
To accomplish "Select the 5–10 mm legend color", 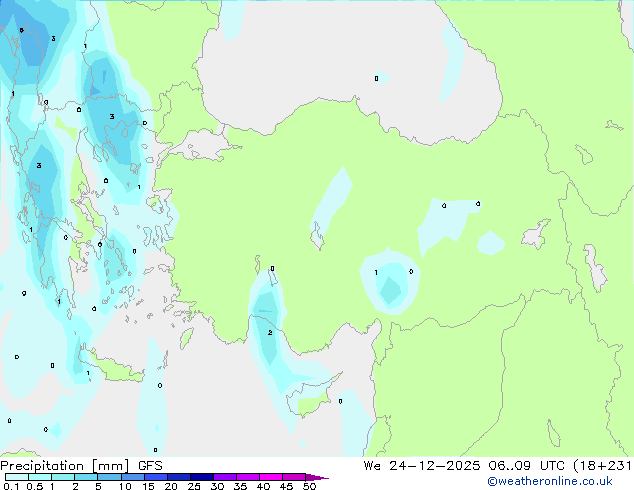I will click(109, 477).
